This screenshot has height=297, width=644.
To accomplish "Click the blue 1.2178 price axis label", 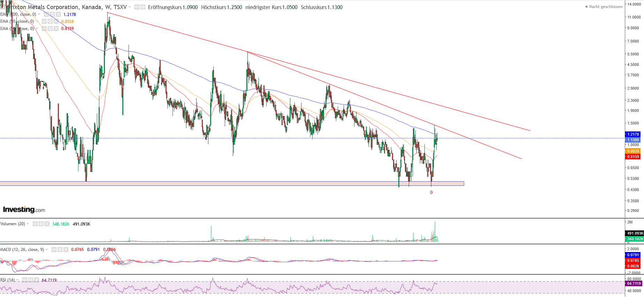I will coord(633,134).
